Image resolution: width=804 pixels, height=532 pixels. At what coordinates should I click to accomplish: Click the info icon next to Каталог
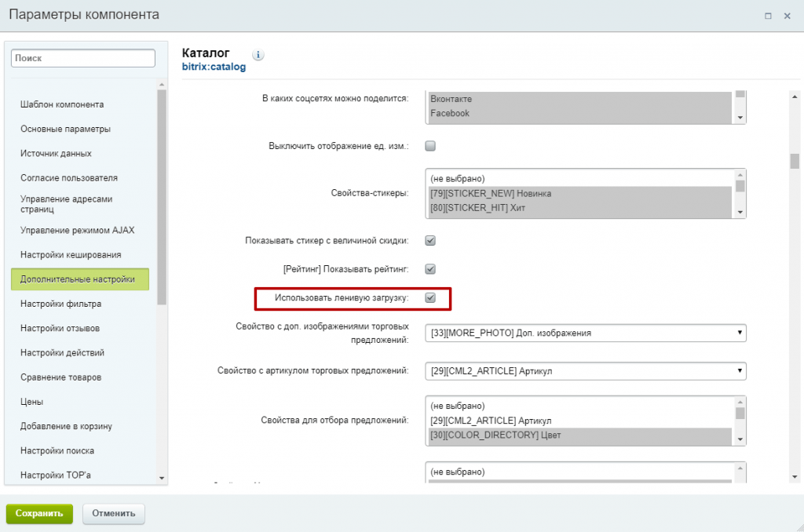tap(258, 55)
